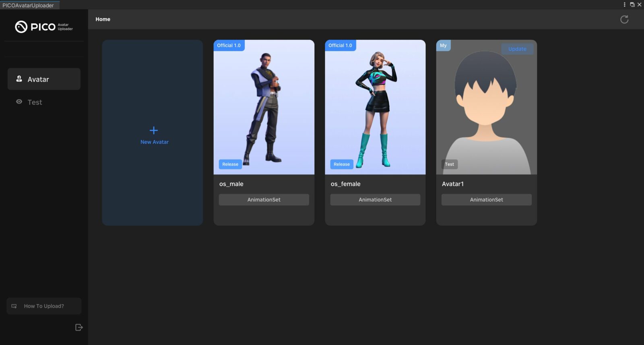Open the window options kebab menu

[x=624, y=4]
